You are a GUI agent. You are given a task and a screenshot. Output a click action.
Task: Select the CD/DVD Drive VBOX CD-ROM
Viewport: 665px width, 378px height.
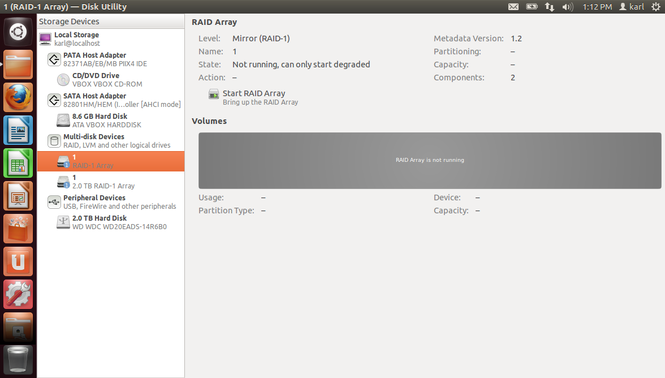pyautogui.click(x=111, y=80)
